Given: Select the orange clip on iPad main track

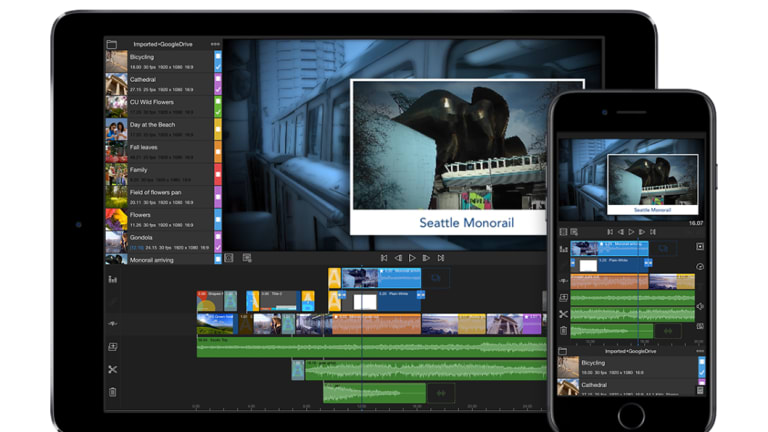Looking at the screenshot, I should [x=377, y=324].
